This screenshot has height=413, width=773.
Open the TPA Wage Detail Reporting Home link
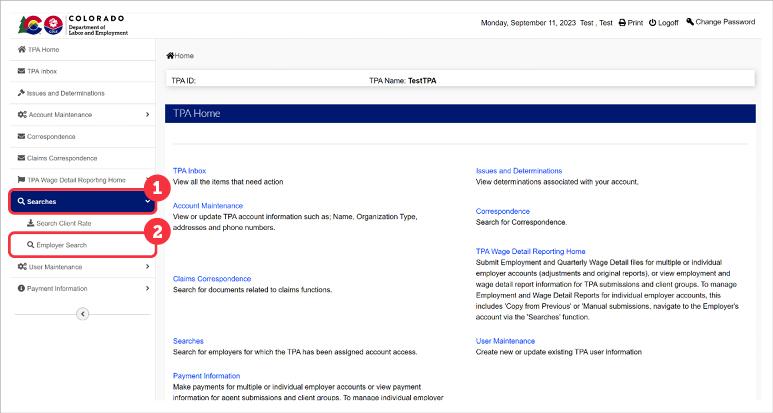pos(530,251)
